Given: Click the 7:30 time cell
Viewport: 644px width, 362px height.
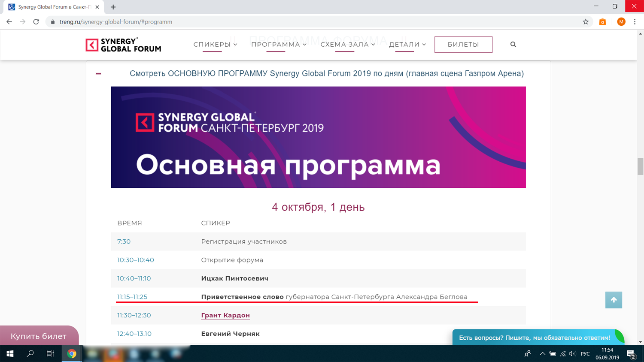Looking at the screenshot, I should 124,241.
